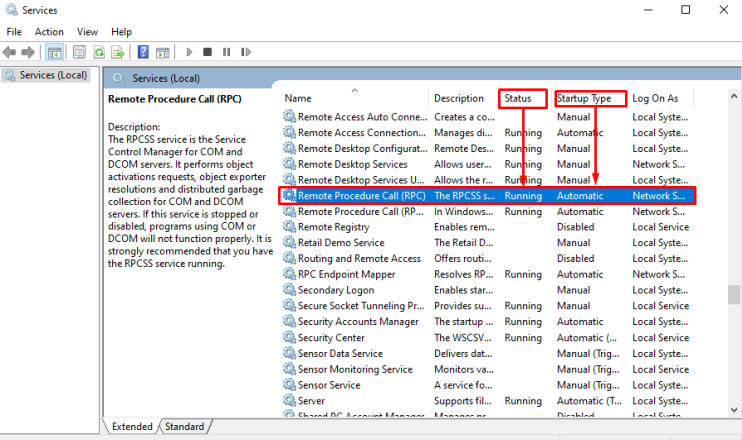Select the Remote Registry service row
742x440 pixels.
point(333,227)
